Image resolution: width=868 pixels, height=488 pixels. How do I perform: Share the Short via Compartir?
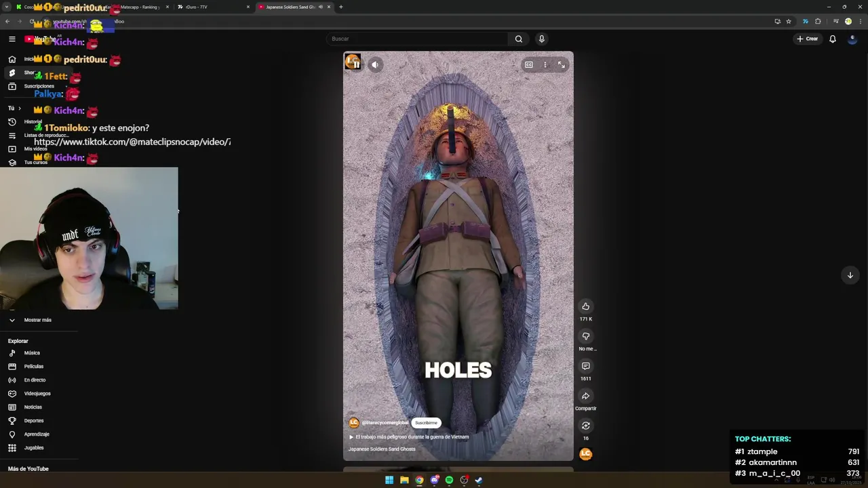tap(586, 396)
